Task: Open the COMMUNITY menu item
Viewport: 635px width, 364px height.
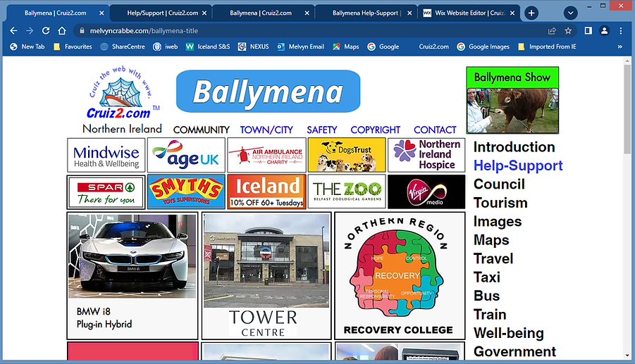Action: pyautogui.click(x=202, y=130)
